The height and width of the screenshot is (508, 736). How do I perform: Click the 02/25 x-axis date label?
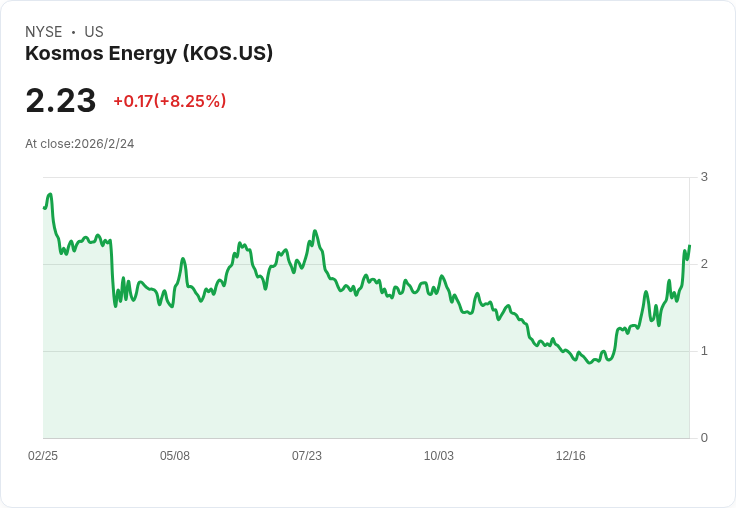tap(43, 456)
